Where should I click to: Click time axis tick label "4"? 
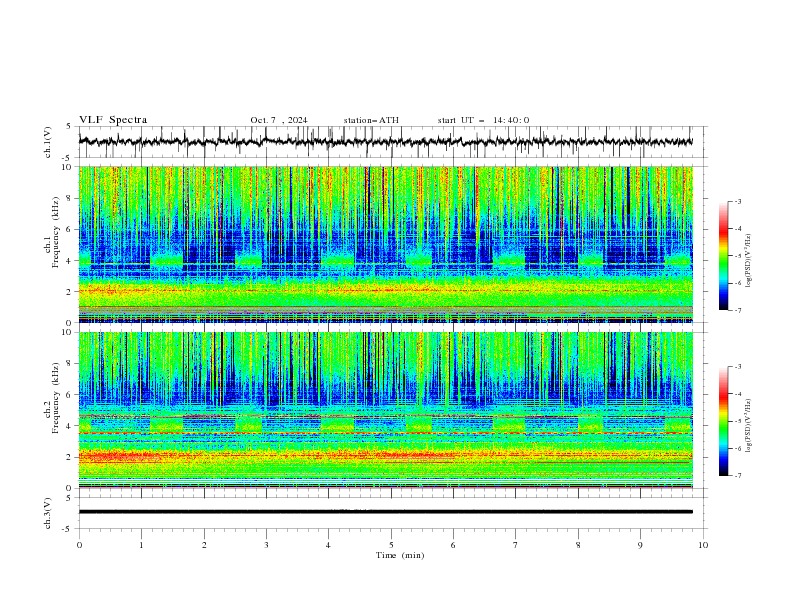tap(328, 545)
